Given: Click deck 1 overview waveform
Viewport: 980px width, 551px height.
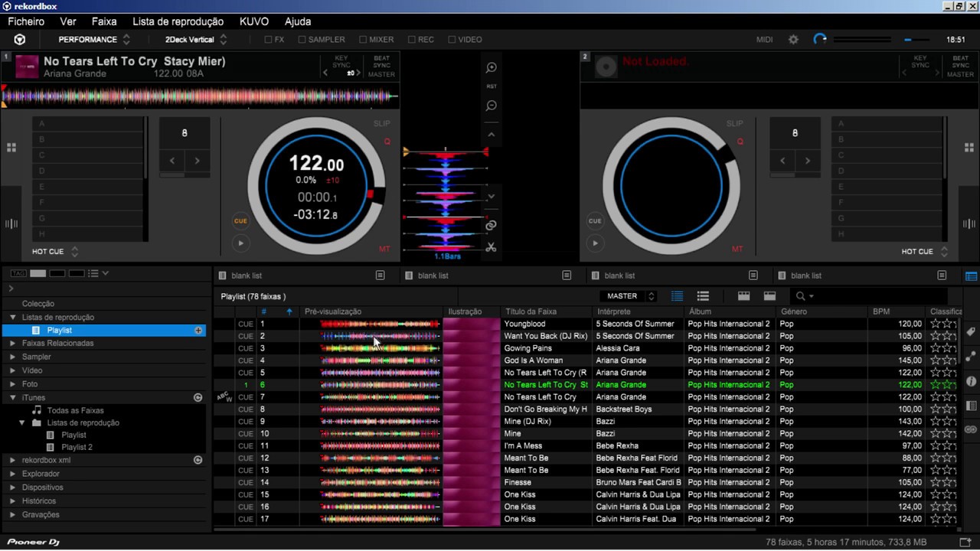Looking at the screenshot, I should (x=201, y=96).
